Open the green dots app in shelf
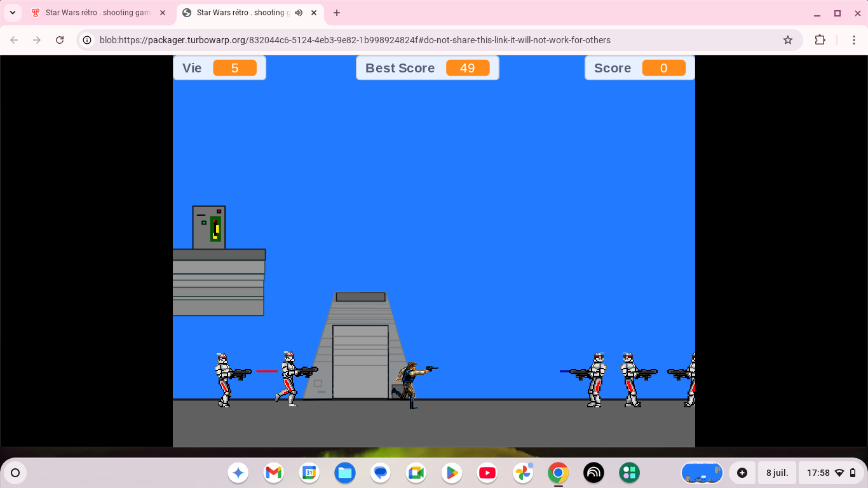 coord(630,473)
